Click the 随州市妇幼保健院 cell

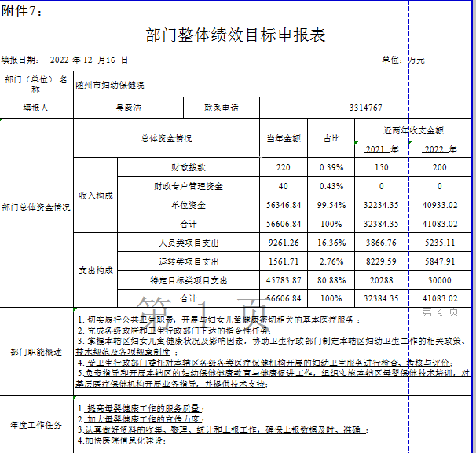tap(272, 84)
